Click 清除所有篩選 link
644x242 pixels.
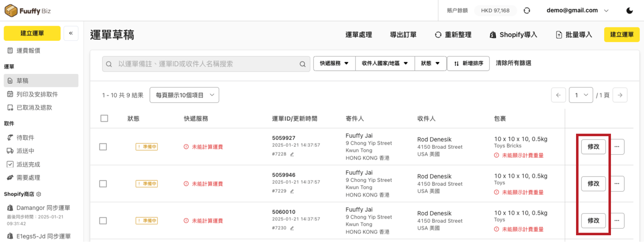pyautogui.click(x=513, y=63)
